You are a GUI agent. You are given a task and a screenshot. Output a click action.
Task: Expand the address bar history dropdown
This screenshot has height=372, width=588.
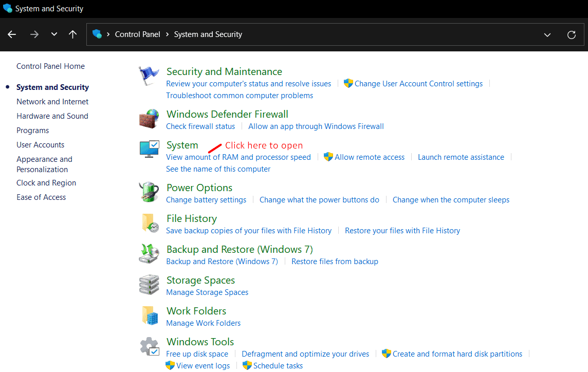click(547, 34)
